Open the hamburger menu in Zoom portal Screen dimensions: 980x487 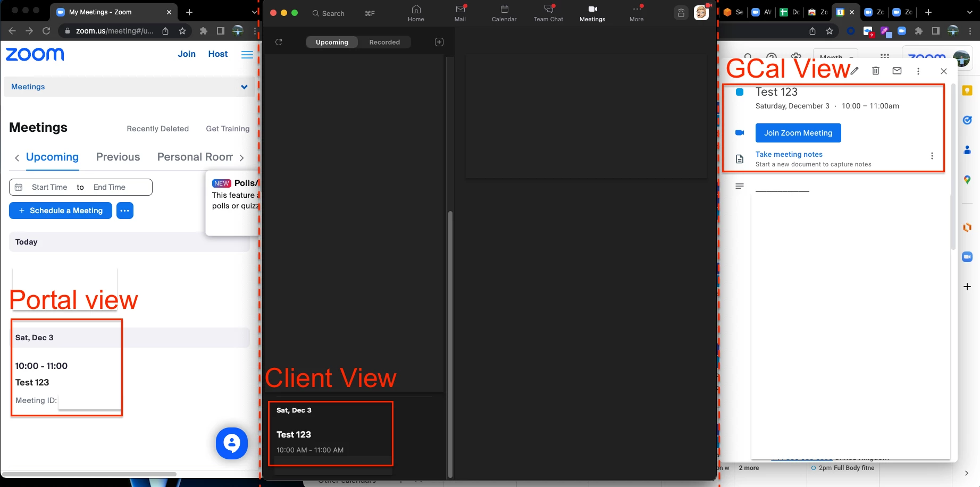pyautogui.click(x=247, y=55)
